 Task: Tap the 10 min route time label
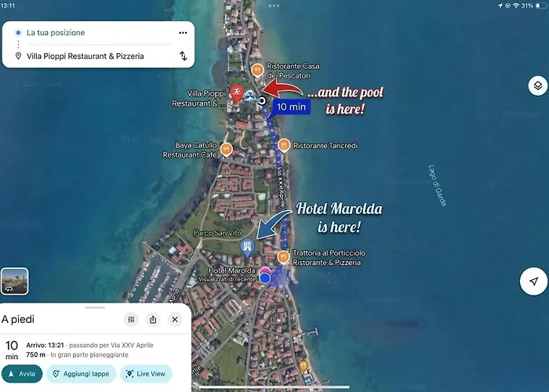(x=291, y=107)
